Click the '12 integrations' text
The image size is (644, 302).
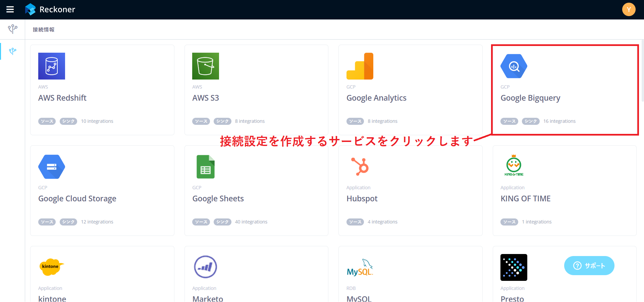click(97, 222)
